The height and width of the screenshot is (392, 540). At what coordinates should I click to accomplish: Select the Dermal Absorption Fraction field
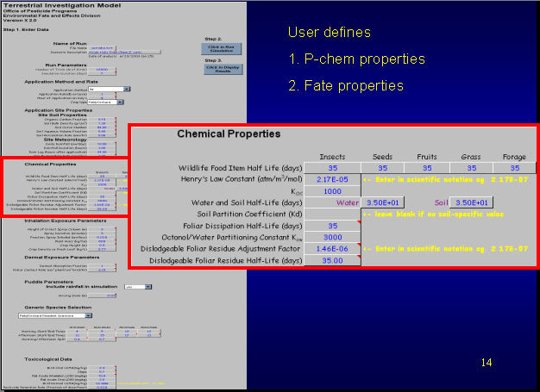tap(102, 266)
